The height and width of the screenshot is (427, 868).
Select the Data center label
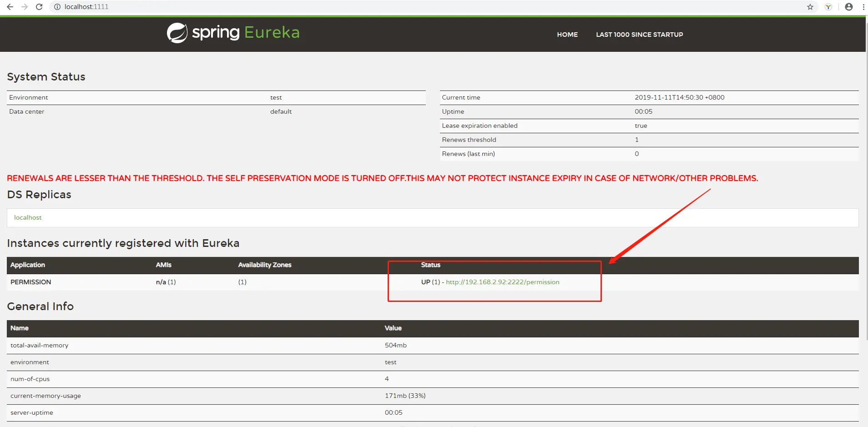click(x=27, y=111)
